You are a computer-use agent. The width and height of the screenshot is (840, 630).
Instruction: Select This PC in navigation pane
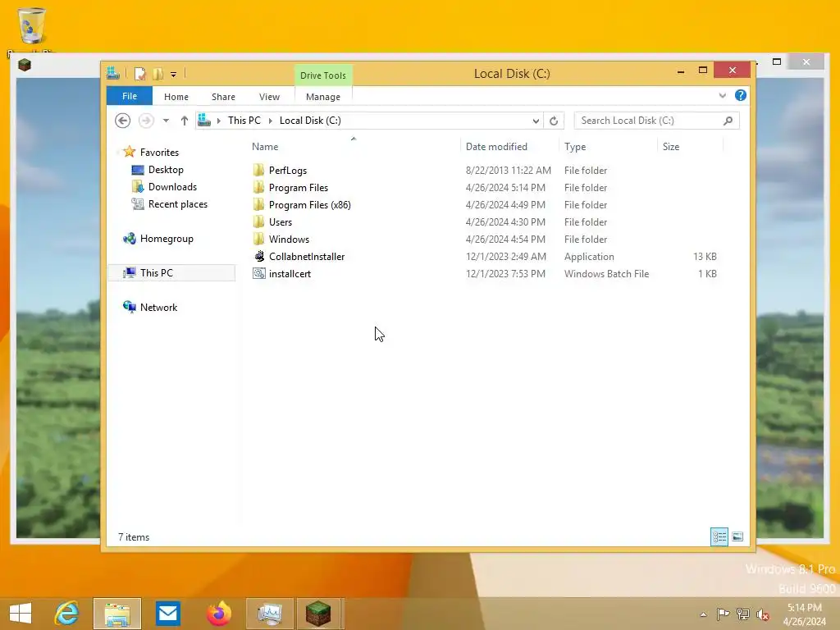(x=171, y=272)
